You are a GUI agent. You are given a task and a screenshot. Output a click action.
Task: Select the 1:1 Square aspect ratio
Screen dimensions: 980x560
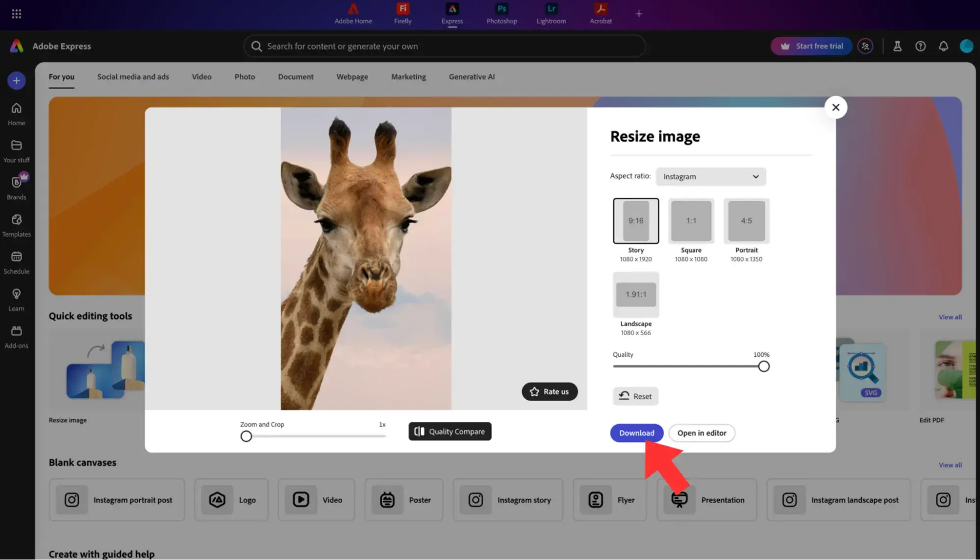pos(691,220)
